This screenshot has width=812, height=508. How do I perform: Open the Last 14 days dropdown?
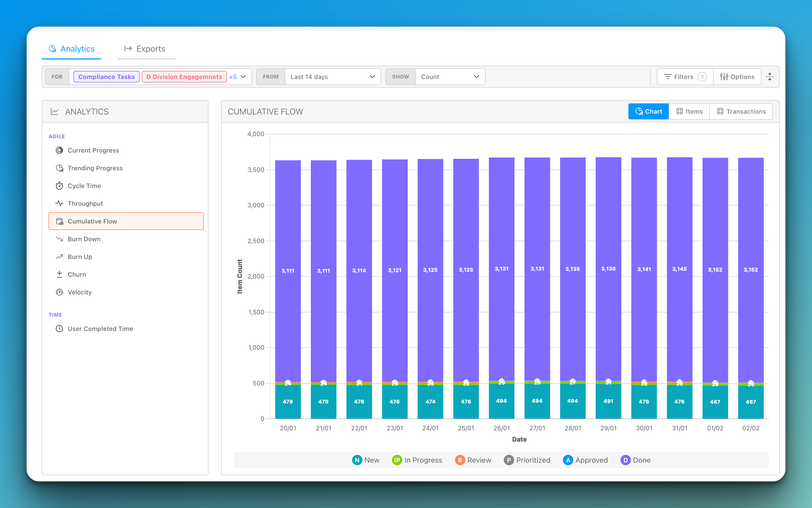[332, 77]
